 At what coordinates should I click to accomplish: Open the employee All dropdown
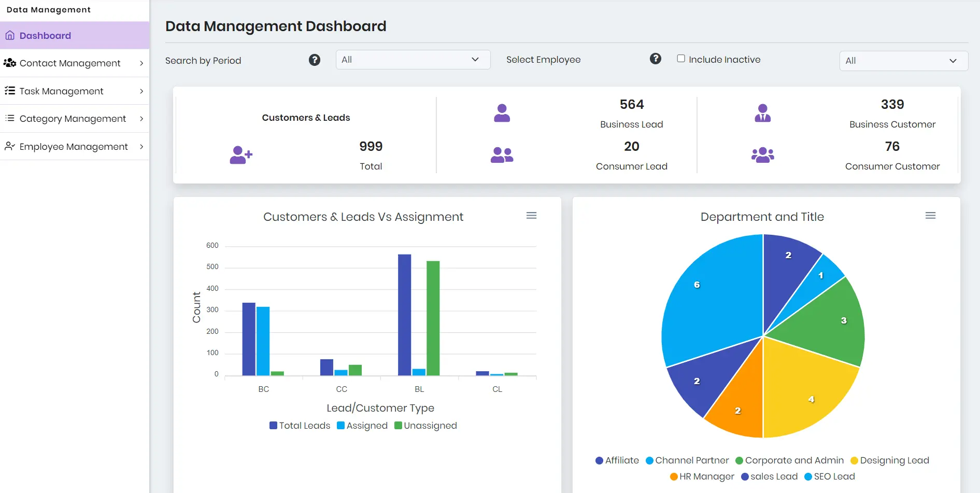(903, 61)
